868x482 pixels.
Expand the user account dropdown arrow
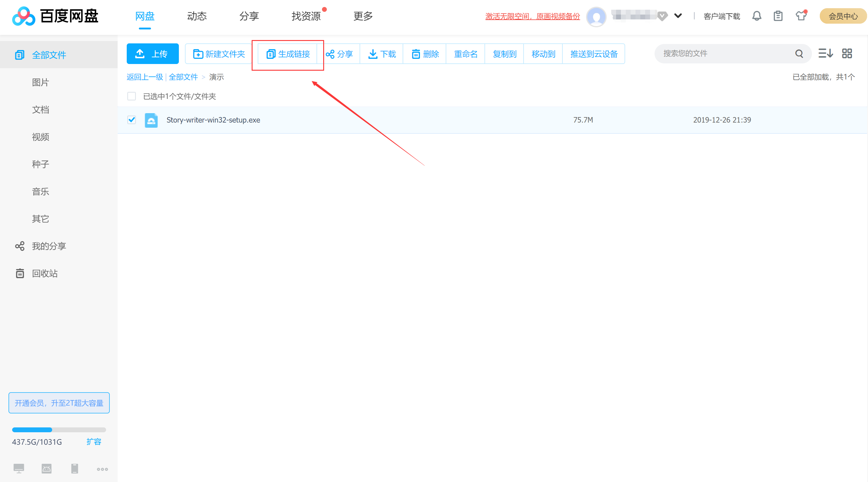coord(678,16)
